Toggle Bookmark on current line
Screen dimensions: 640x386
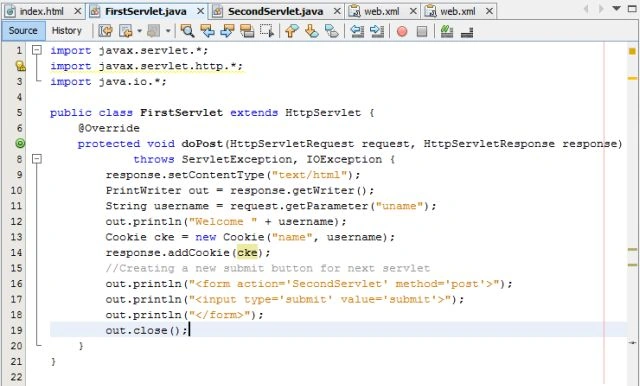coord(331,31)
